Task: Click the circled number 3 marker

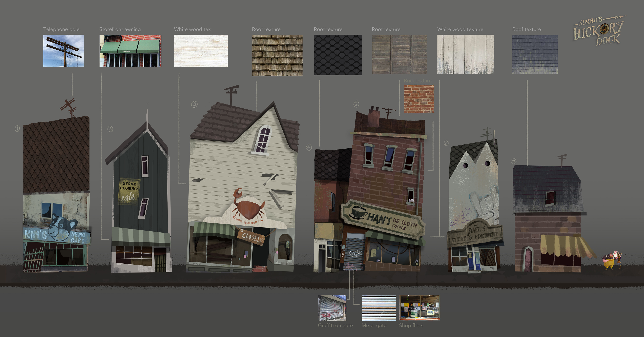Action: 194,104
